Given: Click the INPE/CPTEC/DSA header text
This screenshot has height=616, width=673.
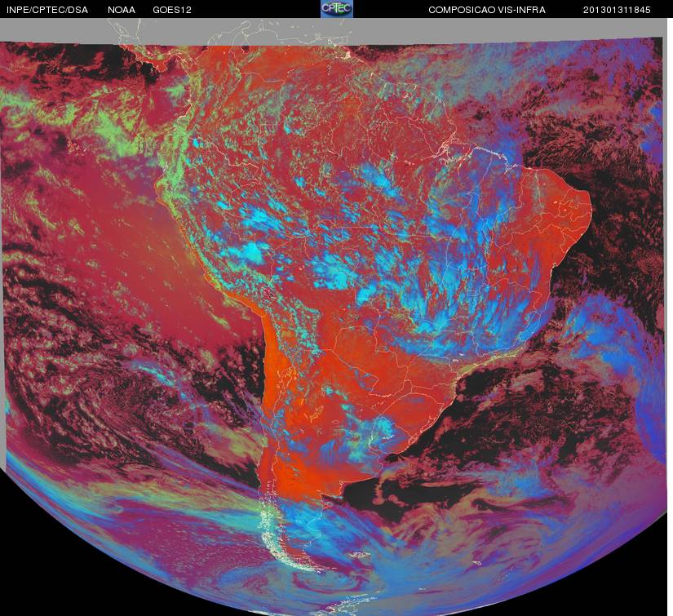Looking at the screenshot, I should click(47, 10).
